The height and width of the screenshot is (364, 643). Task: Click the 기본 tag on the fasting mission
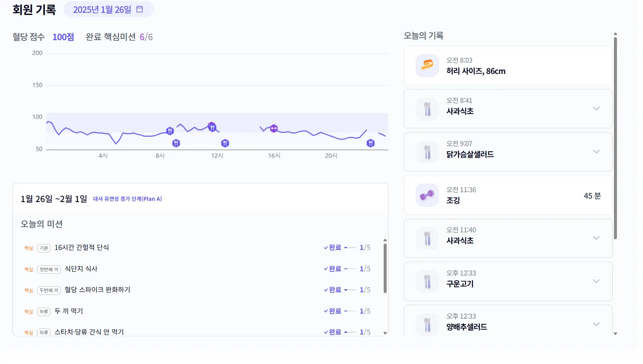tap(44, 248)
